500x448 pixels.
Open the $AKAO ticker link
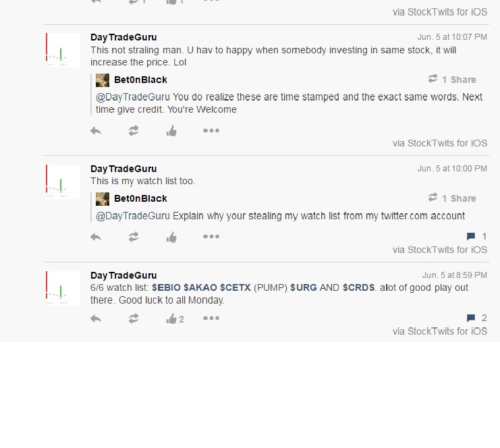click(x=200, y=287)
